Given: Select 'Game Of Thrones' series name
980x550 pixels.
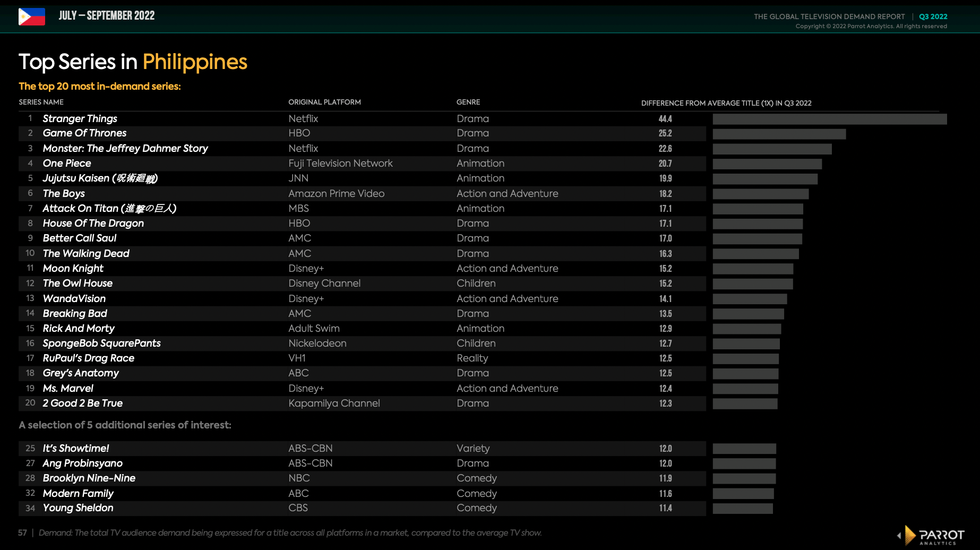Looking at the screenshot, I should (x=84, y=133).
